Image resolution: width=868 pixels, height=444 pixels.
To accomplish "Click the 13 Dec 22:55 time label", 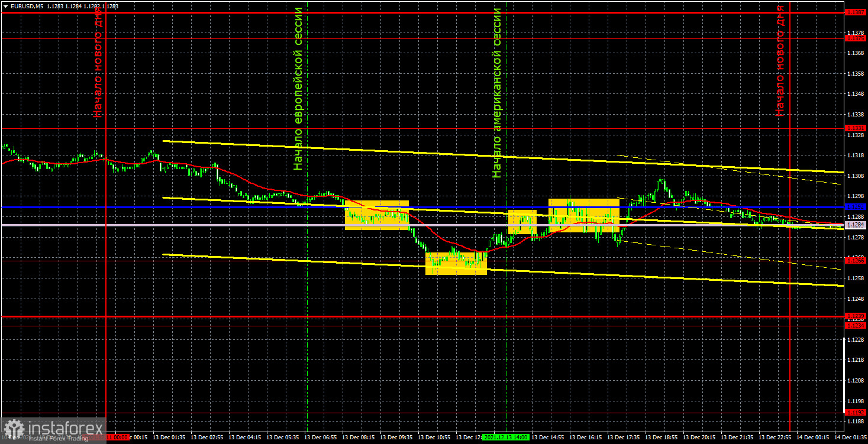I will pyautogui.click(x=776, y=437).
